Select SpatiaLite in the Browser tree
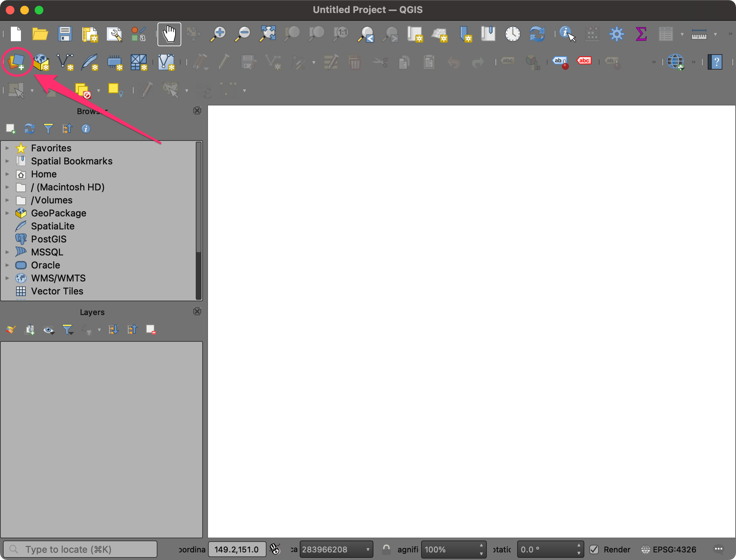The height and width of the screenshot is (560, 736). pyautogui.click(x=53, y=226)
